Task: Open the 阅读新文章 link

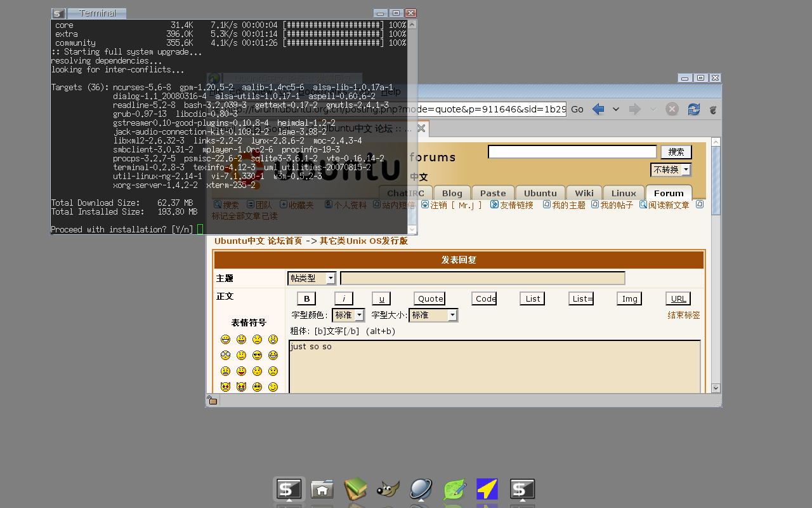Action: (x=669, y=205)
